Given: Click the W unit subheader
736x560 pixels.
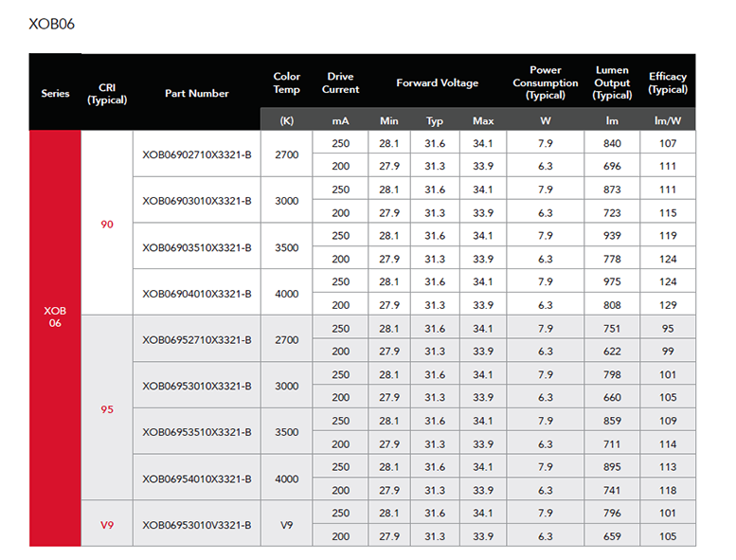Looking at the screenshot, I should click(546, 120).
